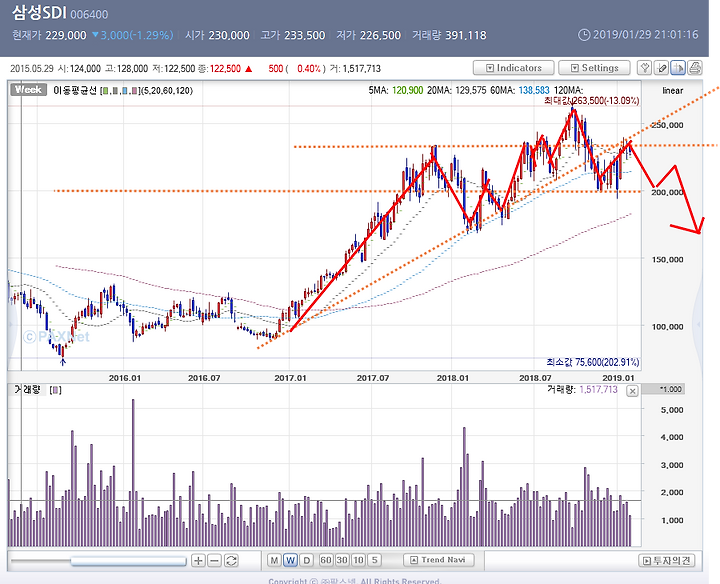The height and width of the screenshot is (584, 720).
Task: Close the volume panel with X button
Action: pyautogui.click(x=632, y=391)
